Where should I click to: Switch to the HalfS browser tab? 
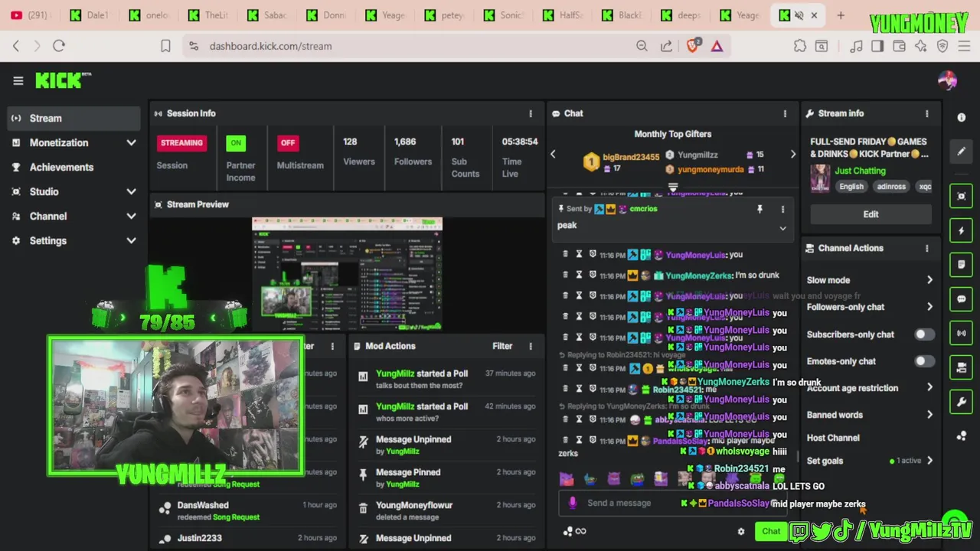562,15
